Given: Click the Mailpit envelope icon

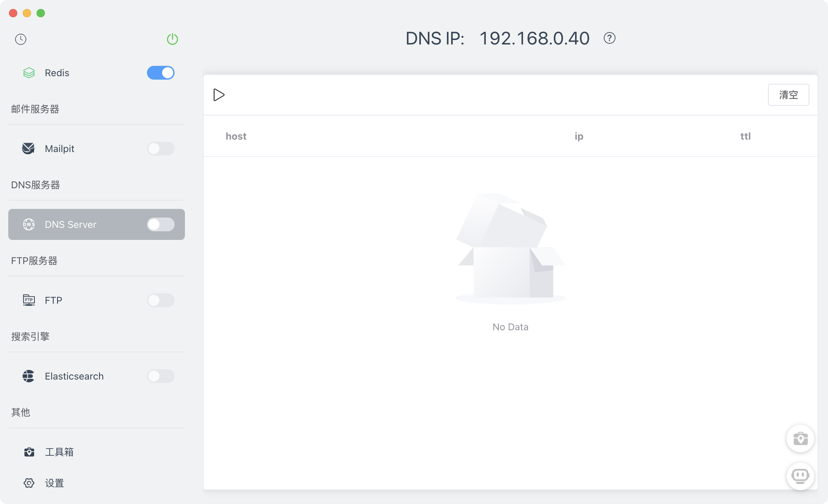Looking at the screenshot, I should point(29,149).
